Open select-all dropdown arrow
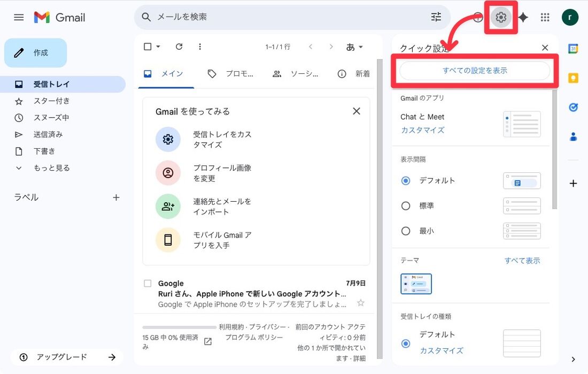Image resolution: width=588 pixels, height=374 pixels. 158,47
